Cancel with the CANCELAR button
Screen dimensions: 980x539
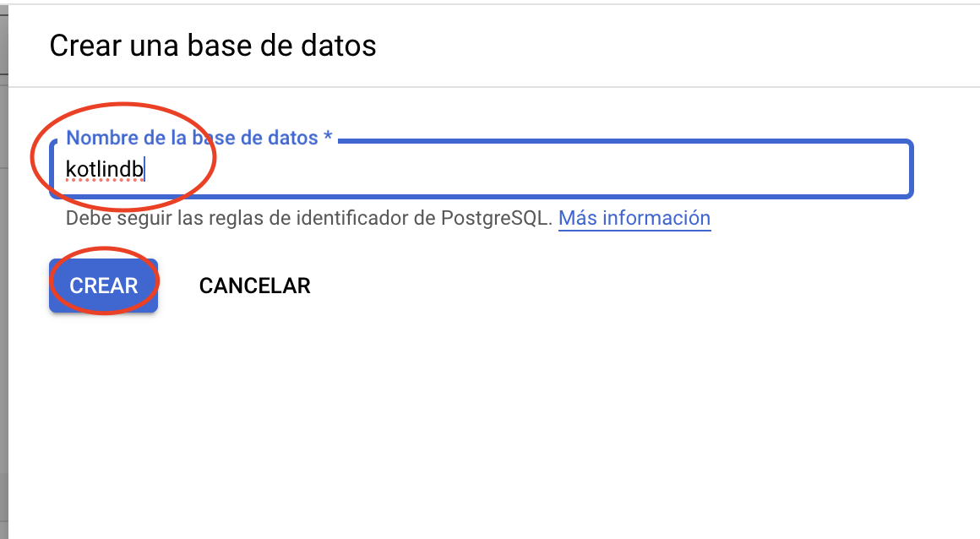(x=254, y=286)
